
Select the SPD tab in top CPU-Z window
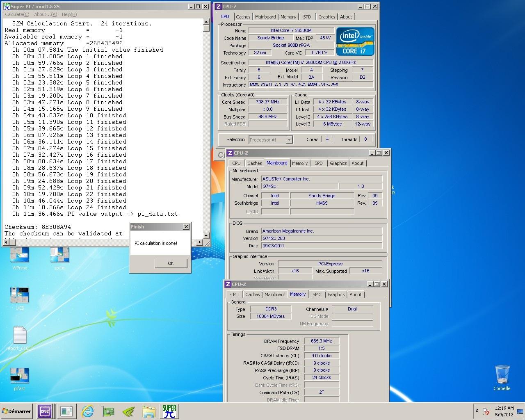click(307, 17)
